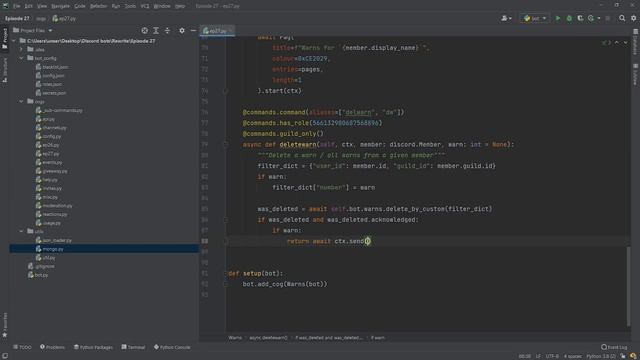The image size is (640, 360).
Task: Collapse the bot_config folder
Action: 21,58
